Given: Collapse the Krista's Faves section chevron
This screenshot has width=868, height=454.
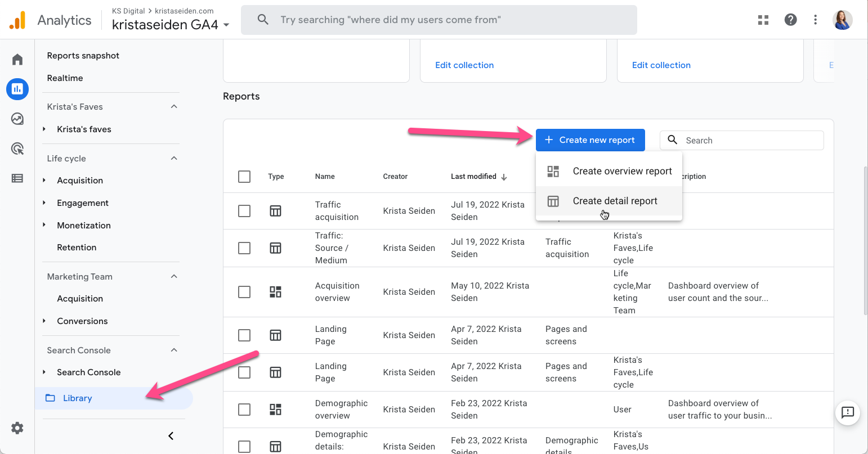Looking at the screenshot, I should point(174,106).
